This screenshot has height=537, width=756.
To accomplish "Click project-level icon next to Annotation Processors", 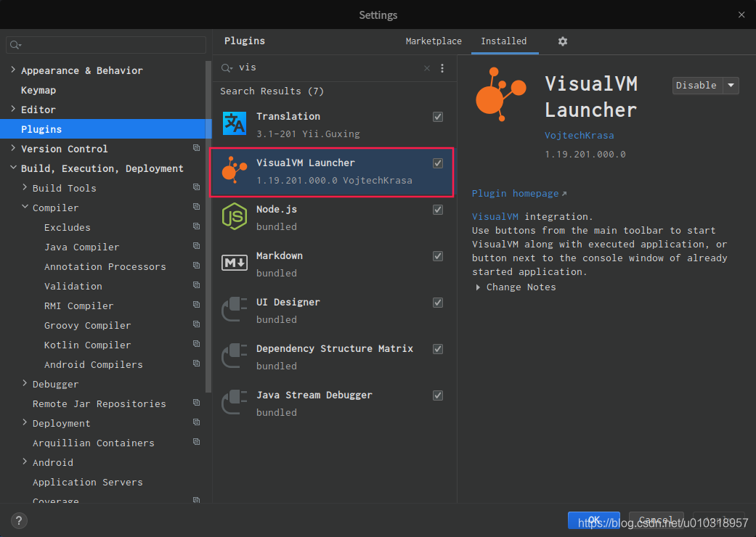I will click(x=196, y=266).
